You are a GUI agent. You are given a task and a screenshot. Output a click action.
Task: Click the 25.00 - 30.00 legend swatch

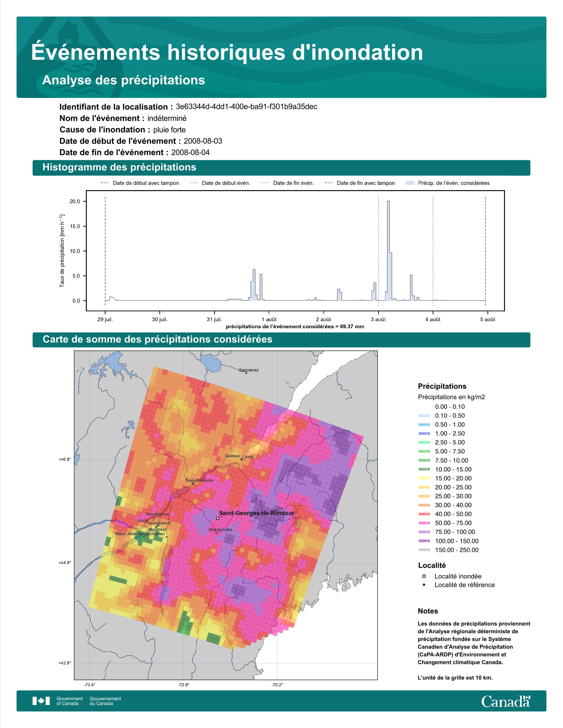(424, 496)
